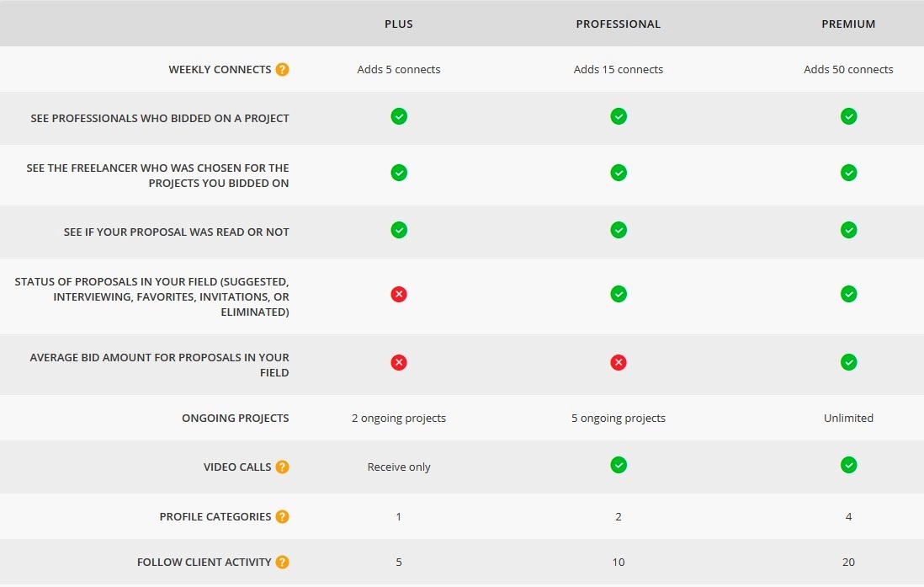Image resolution: width=924 pixels, height=587 pixels.
Task: Click Plus check for see professionals who bidded
Action: (399, 116)
